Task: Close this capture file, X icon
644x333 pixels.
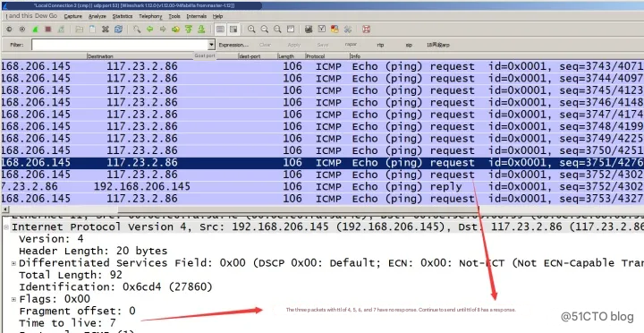Action: pos(106,30)
